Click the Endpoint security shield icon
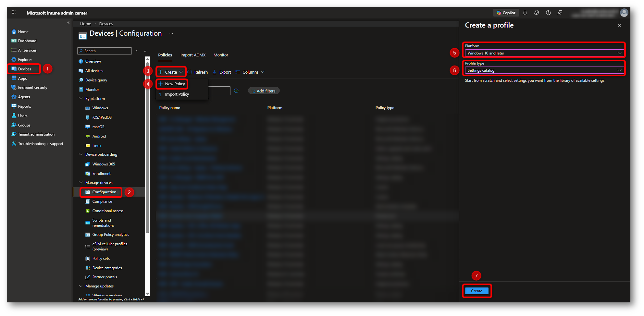 point(14,88)
